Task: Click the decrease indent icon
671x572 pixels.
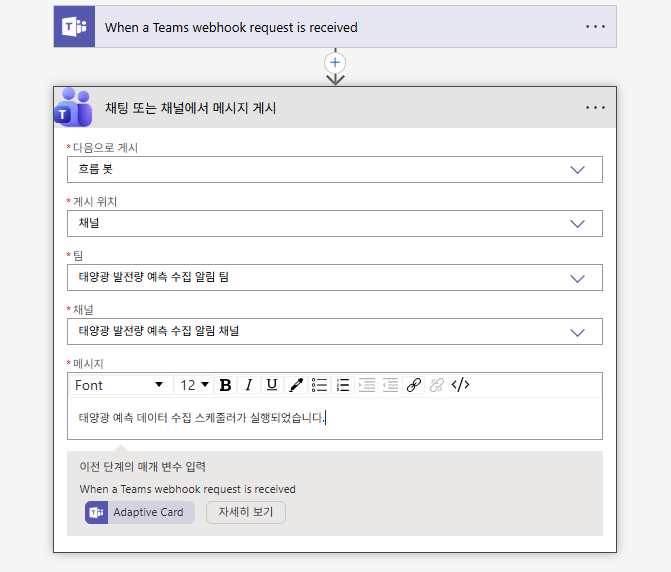Action: tap(390, 385)
